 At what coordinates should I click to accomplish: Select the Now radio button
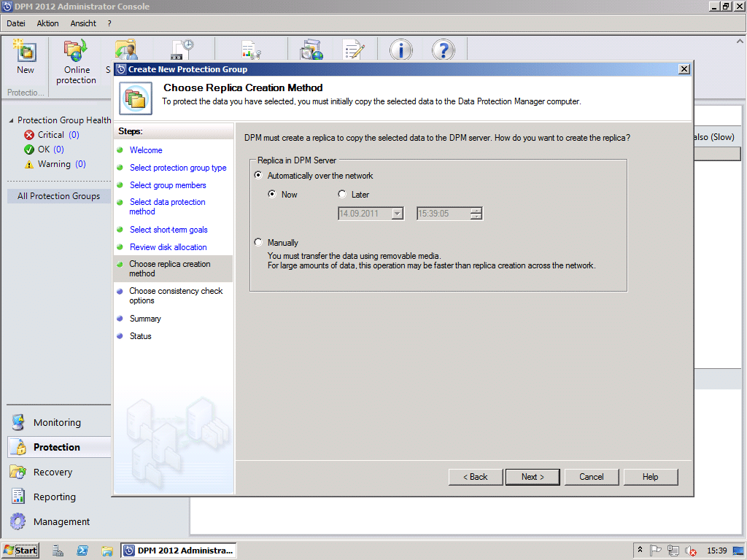pyautogui.click(x=272, y=194)
